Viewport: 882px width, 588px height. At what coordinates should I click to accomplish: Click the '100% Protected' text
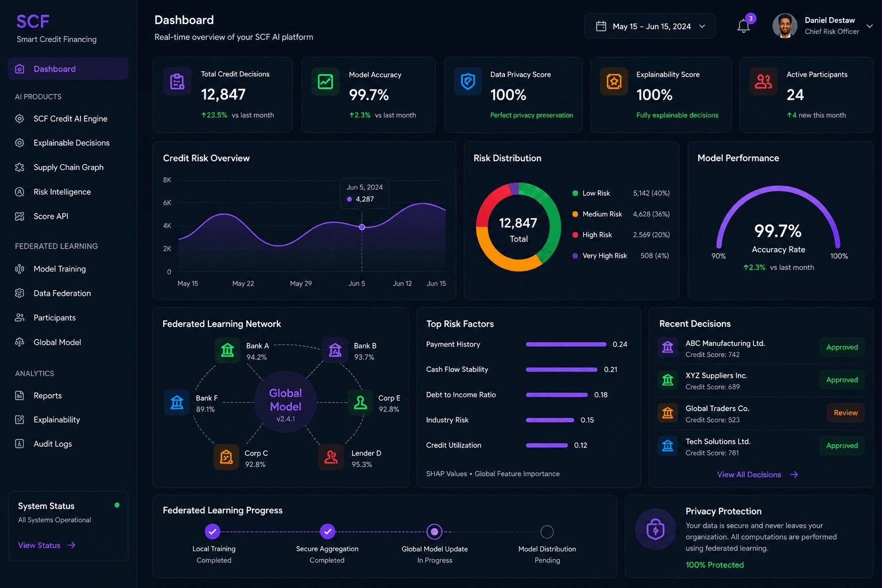714,565
